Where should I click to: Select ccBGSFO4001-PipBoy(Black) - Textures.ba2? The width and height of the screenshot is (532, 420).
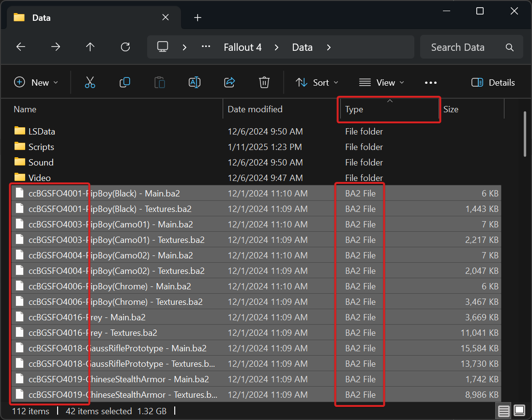tap(256, 209)
